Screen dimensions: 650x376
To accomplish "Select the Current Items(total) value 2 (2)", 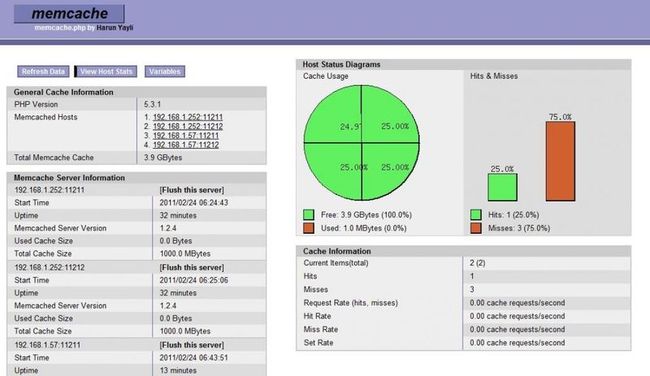I will [477, 263].
